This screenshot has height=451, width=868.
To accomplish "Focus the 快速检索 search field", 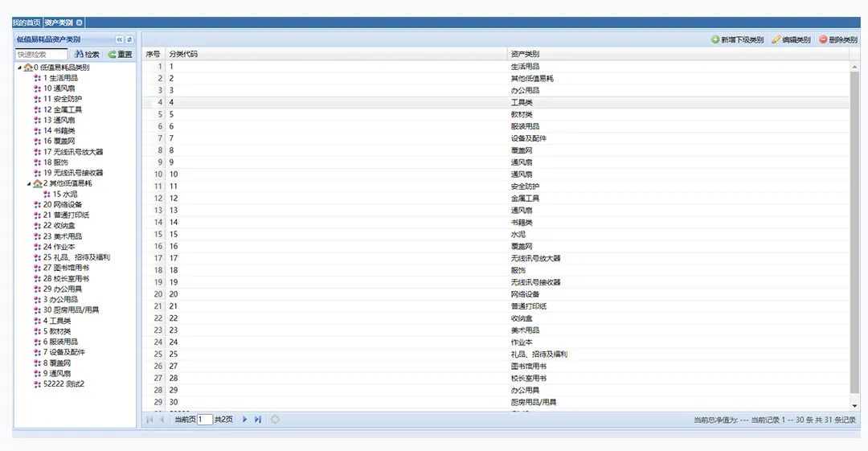I will pyautogui.click(x=41, y=55).
